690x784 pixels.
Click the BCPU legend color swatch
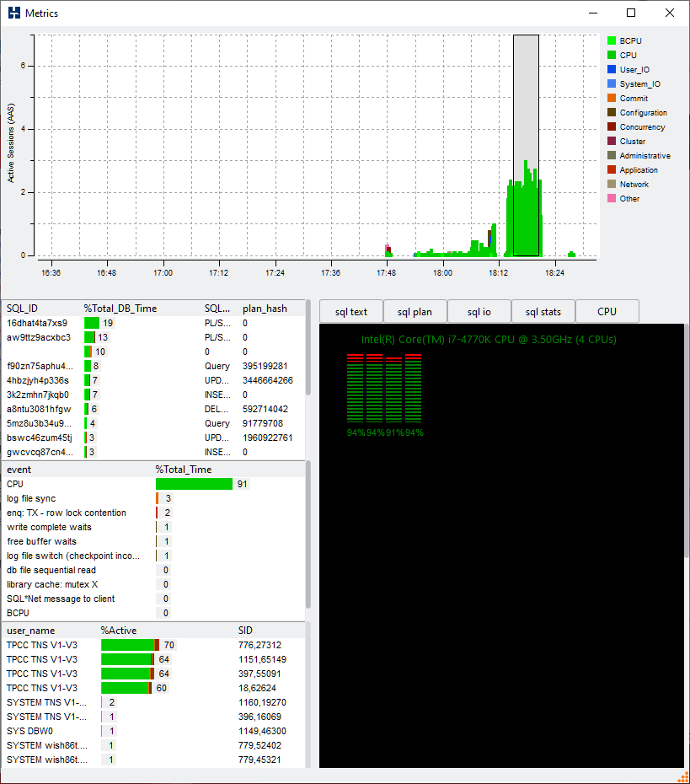612,40
